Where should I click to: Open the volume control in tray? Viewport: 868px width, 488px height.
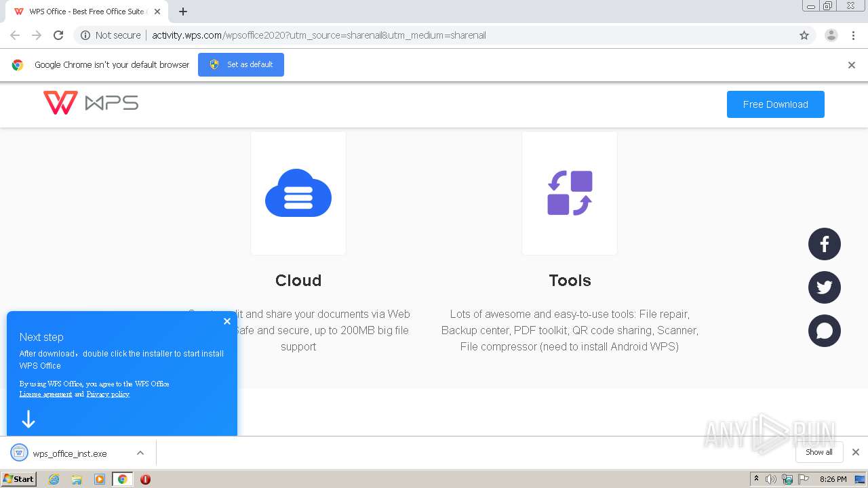(x=771, y=479)
